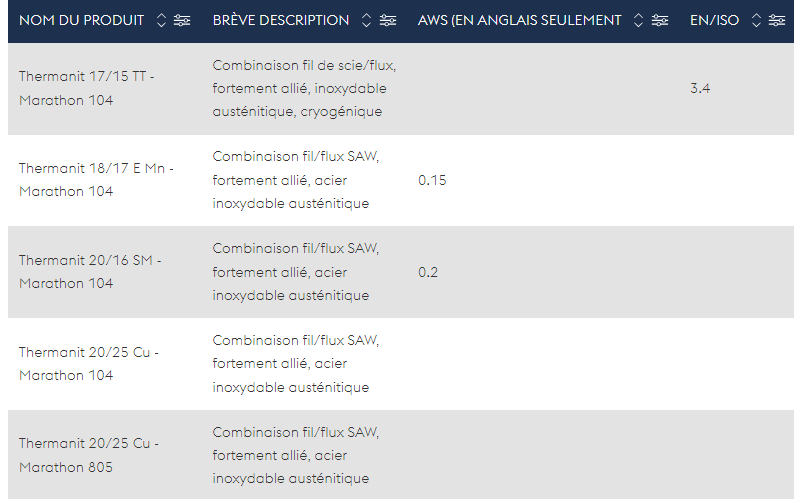Open Thermanit 20/16 SM - Marathon 104 product
The image size is (794, 499).
coord(89,272)
